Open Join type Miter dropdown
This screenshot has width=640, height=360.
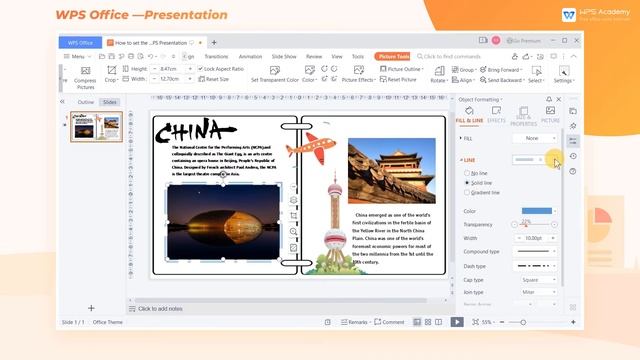tap(539, 292)
